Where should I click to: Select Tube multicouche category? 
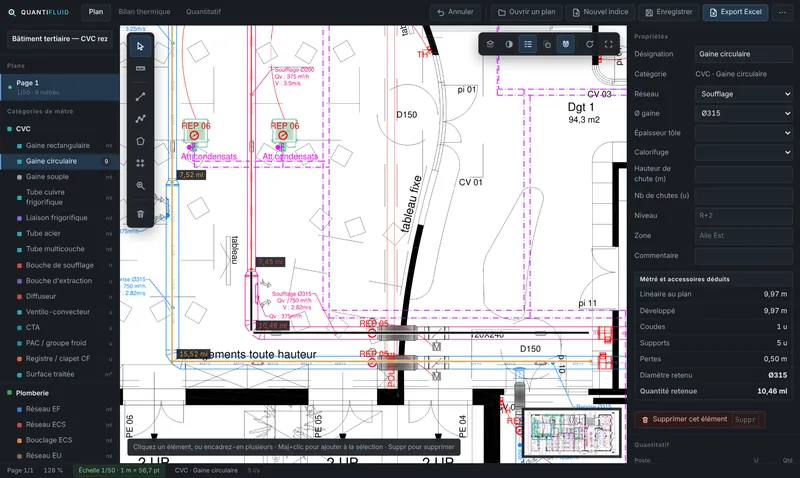coord(60,249)
